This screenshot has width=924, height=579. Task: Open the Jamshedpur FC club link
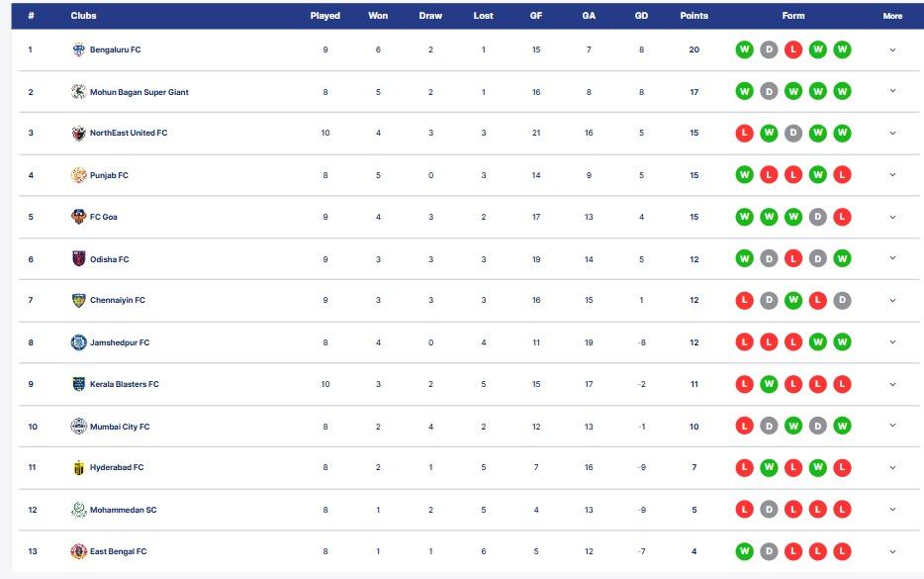[x=120, y=342]
